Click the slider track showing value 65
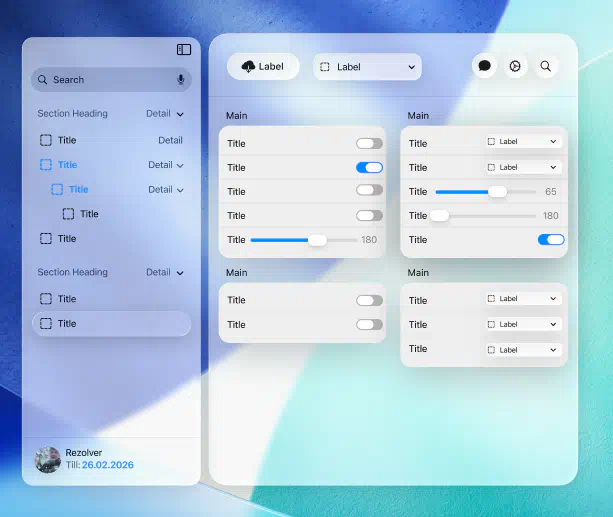The width and height of the screenshot is (613, 517). [485, 191]
